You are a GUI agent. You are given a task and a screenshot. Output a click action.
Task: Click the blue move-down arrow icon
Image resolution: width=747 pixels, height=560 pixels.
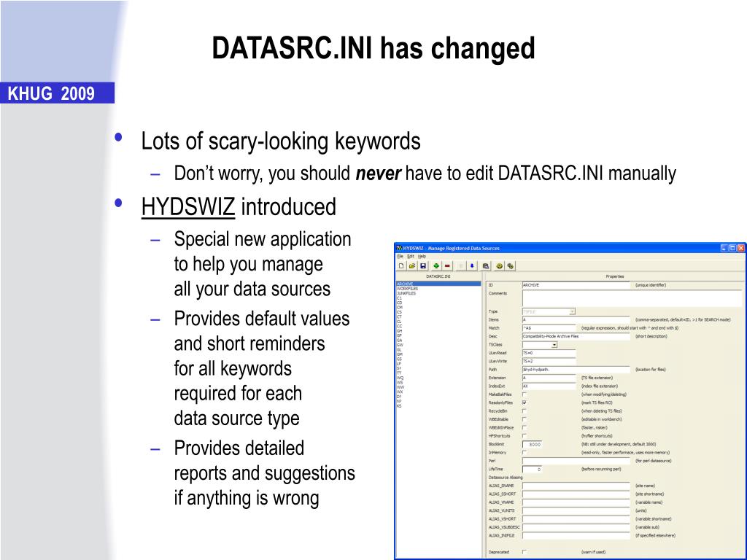tap(472, 266)
